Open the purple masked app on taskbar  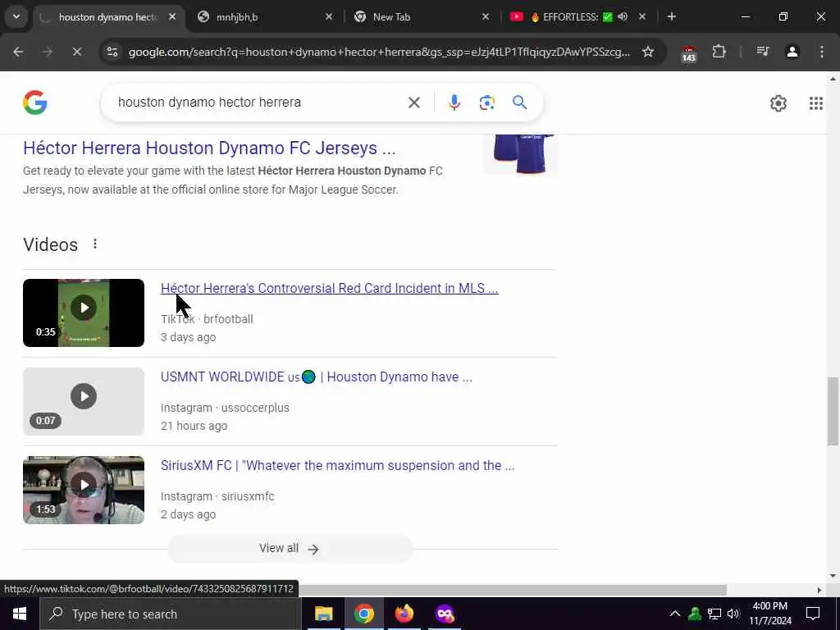click(445, 614)
